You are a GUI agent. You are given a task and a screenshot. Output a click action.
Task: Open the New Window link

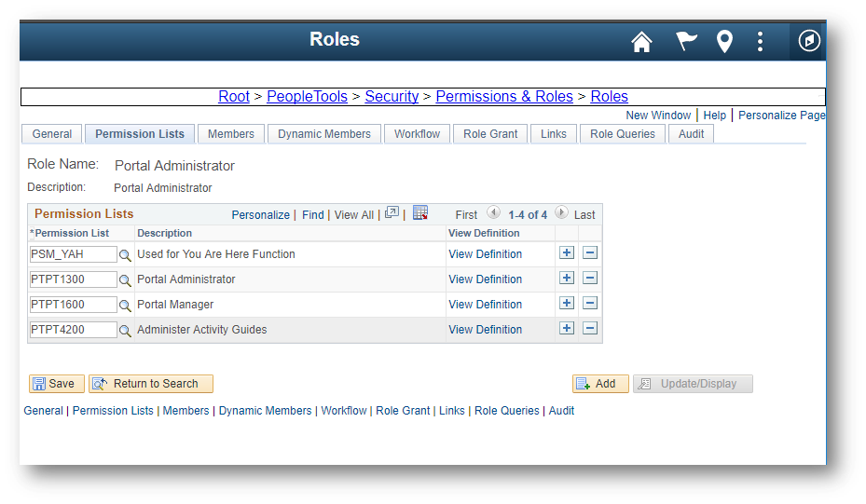tap(658, 116)
